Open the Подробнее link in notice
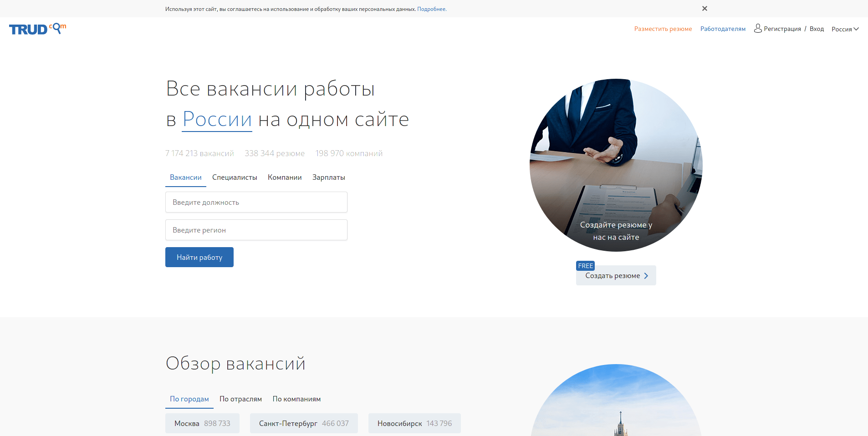The height and width of the screenshot is (436, 868). (x=431, y=9)
